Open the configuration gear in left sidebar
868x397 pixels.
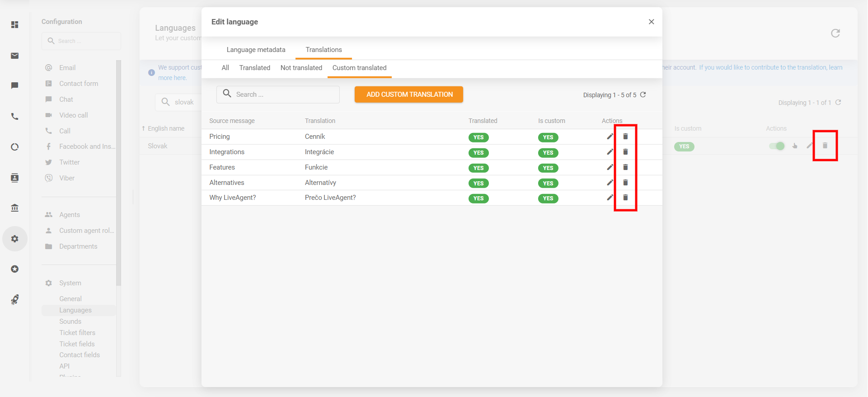click(15, 239)
